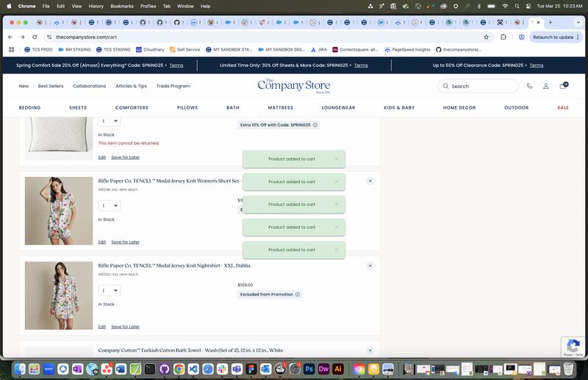Screen dimensions: 588x380
Task: Open the shopping cart icon
Action: pos(563,86)
